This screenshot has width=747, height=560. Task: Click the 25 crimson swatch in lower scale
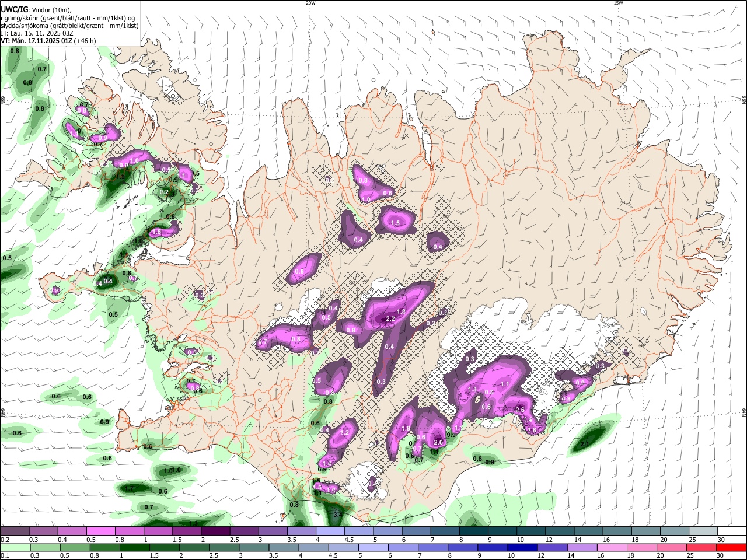click(x=701, y=547)
